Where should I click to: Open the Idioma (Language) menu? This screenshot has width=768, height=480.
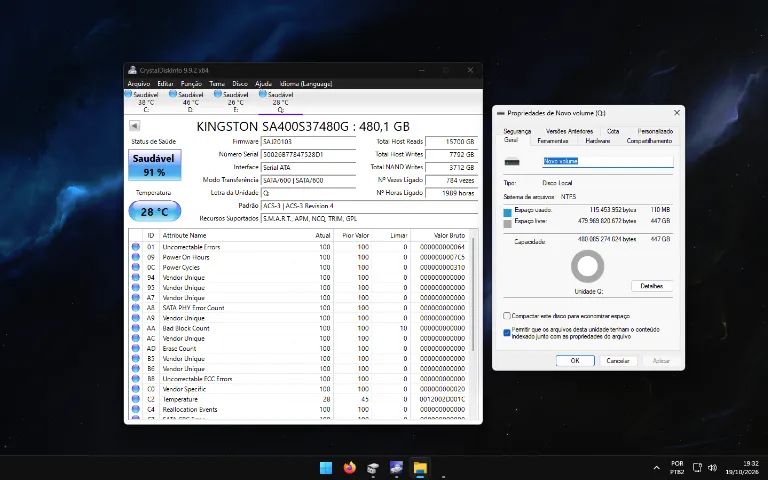[x=306, y=84]
